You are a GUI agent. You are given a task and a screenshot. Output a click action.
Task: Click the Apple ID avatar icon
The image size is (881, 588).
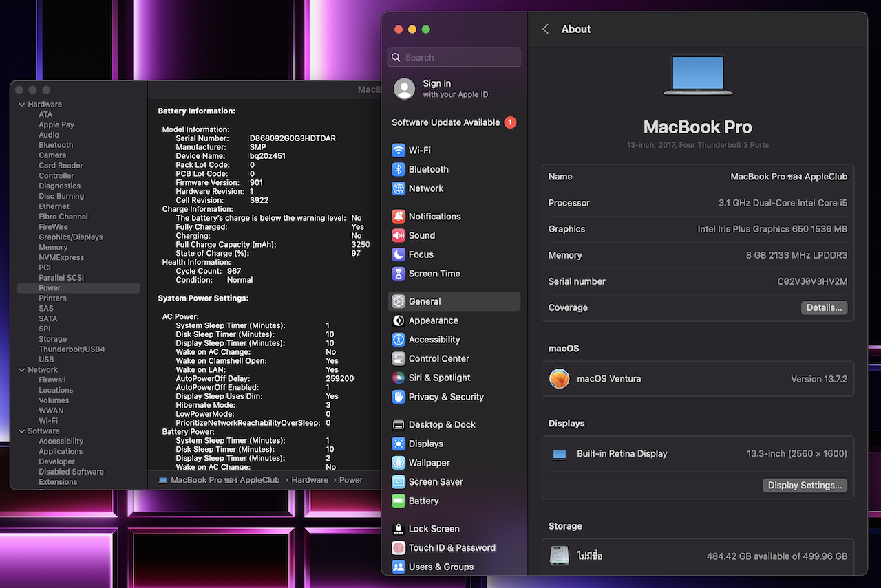(x=404, y=89)
